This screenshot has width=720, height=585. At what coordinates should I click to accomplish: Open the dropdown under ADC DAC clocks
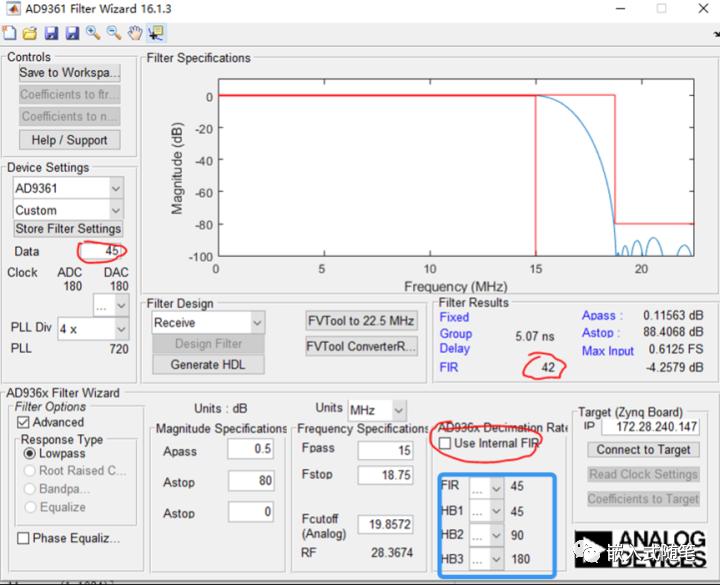(111, 305)
